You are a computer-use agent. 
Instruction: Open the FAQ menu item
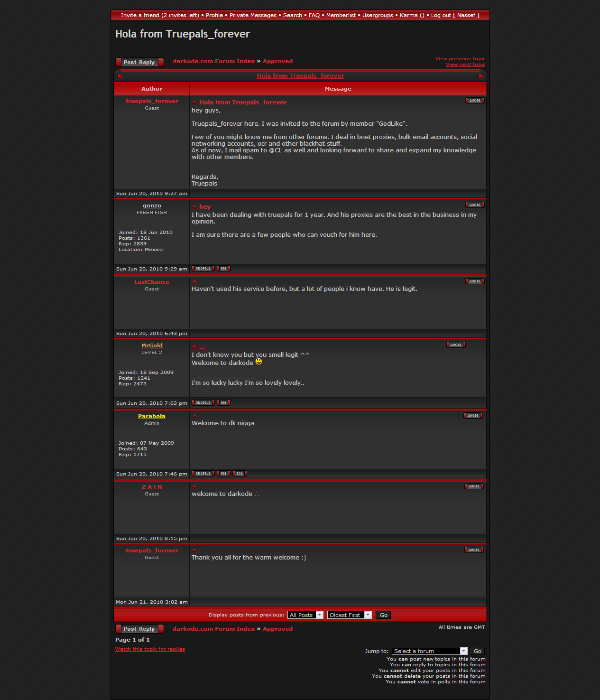[314, 15]
